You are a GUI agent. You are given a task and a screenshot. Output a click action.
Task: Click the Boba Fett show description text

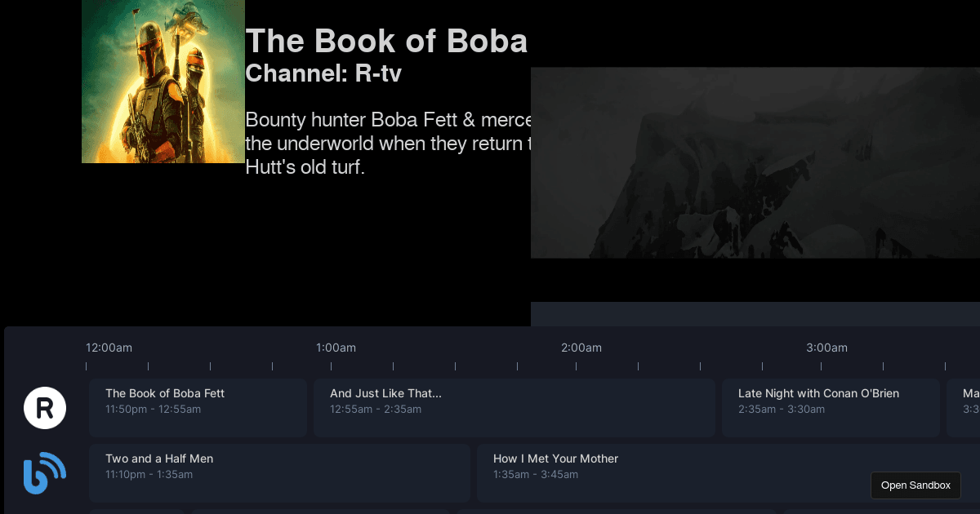[x=388, y=144]
